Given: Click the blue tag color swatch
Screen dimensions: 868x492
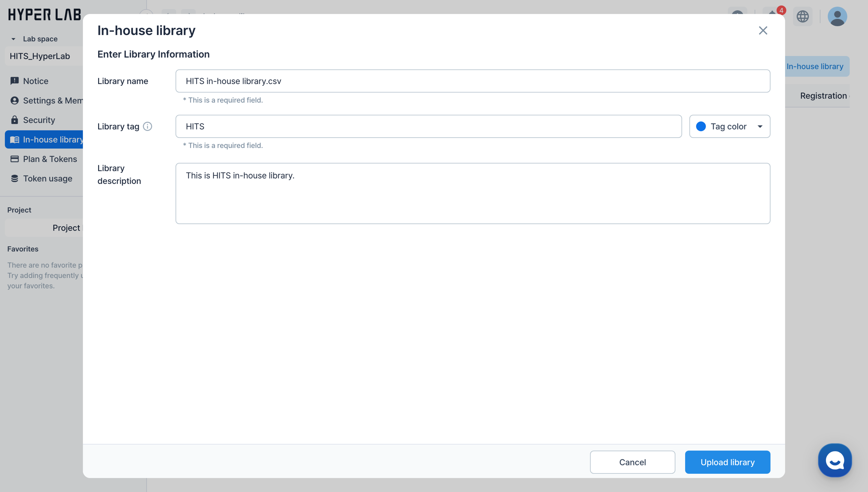Looking at the screenshot, I should pyautogui.click(x=701, y=126).
